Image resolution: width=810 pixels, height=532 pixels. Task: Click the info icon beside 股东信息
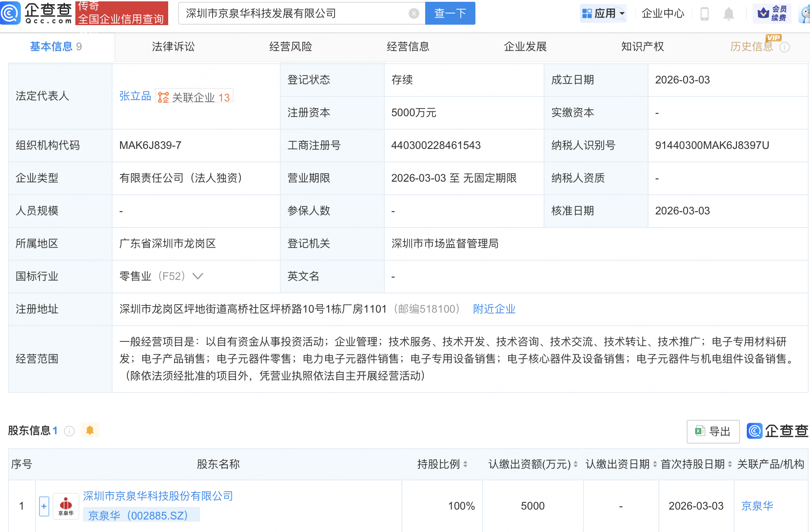[x=69, y=431]
